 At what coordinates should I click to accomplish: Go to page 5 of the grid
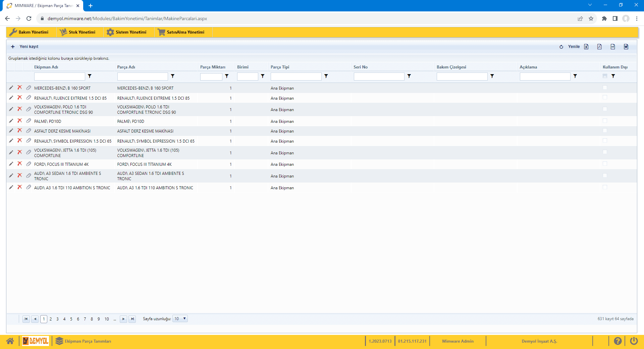[x=71, y=319]
